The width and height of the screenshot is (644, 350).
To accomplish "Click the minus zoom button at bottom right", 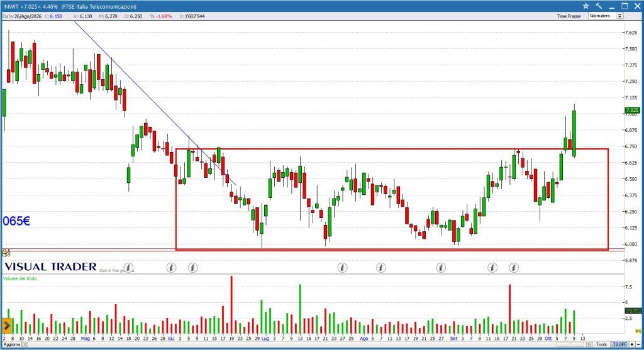I will [638, 344].
